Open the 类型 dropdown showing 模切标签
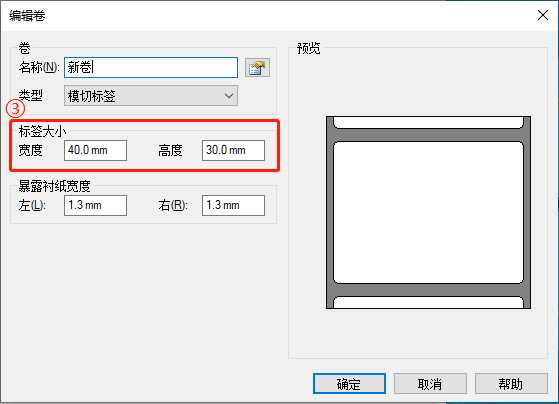Viewport: 559px width, 404px height. 151,96
